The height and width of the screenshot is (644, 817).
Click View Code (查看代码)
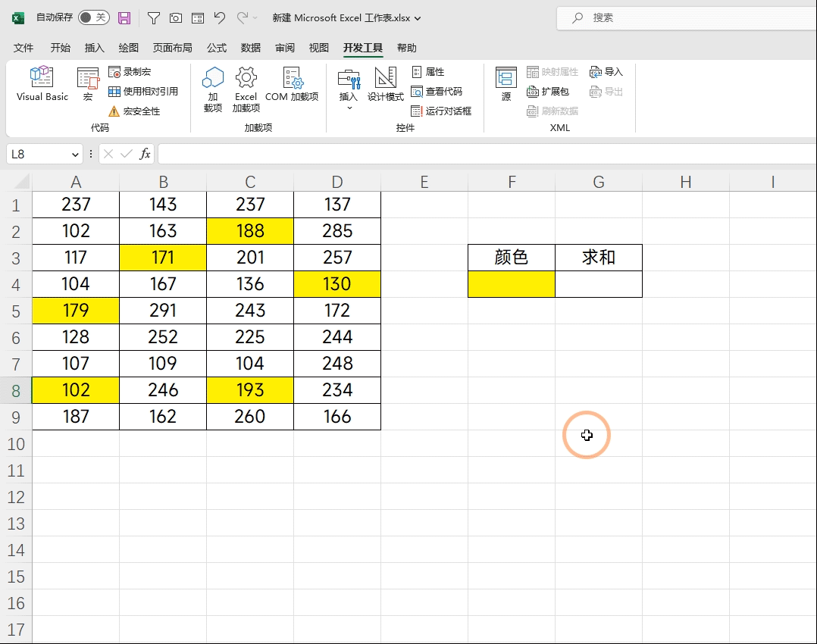[437, 92]
